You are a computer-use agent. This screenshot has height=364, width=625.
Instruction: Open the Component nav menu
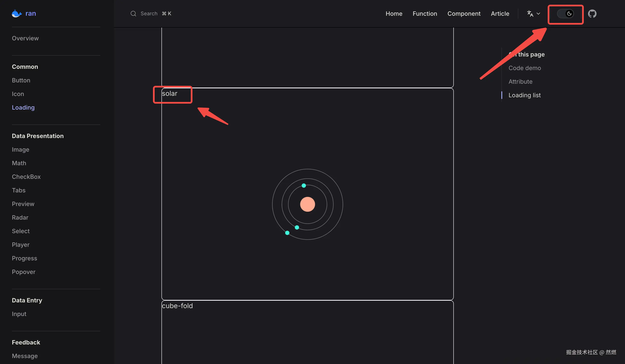(464, 14)
